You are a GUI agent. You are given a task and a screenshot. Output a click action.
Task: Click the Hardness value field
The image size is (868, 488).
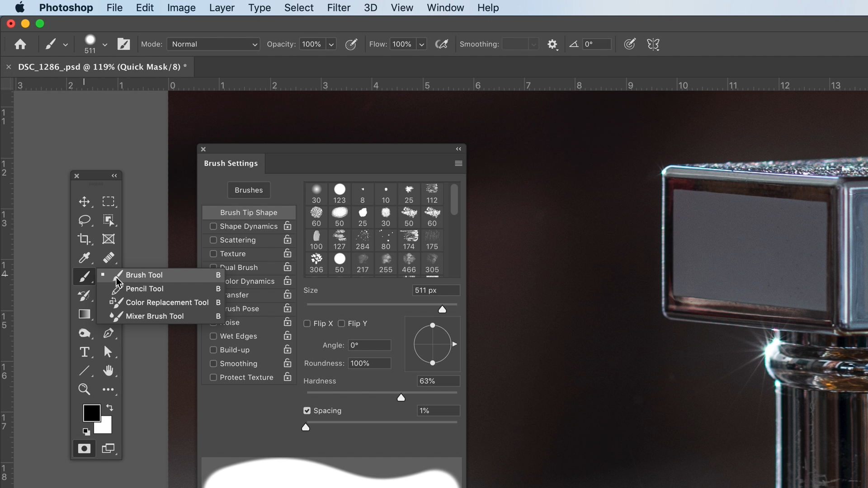[x=438, y=381]
